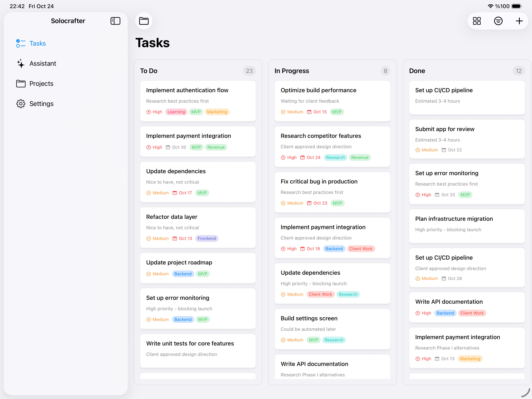Screen dimensions: 532x399
Task: Open the grid layout view
Action: 477,21
